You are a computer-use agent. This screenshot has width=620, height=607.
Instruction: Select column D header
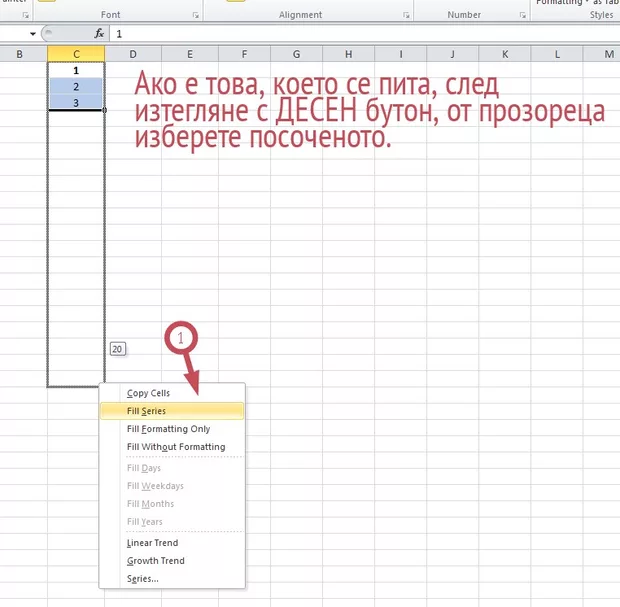click(133, 52)
